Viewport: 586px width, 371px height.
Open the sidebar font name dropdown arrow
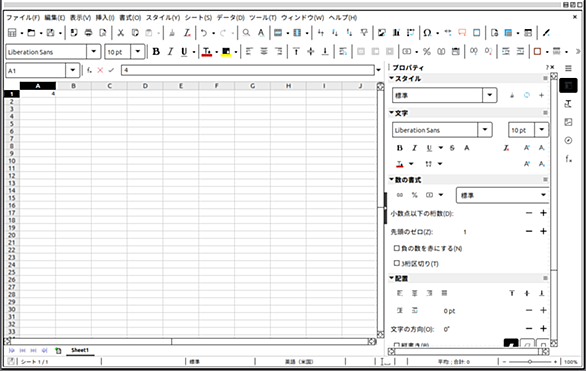(x=485, y=130)
